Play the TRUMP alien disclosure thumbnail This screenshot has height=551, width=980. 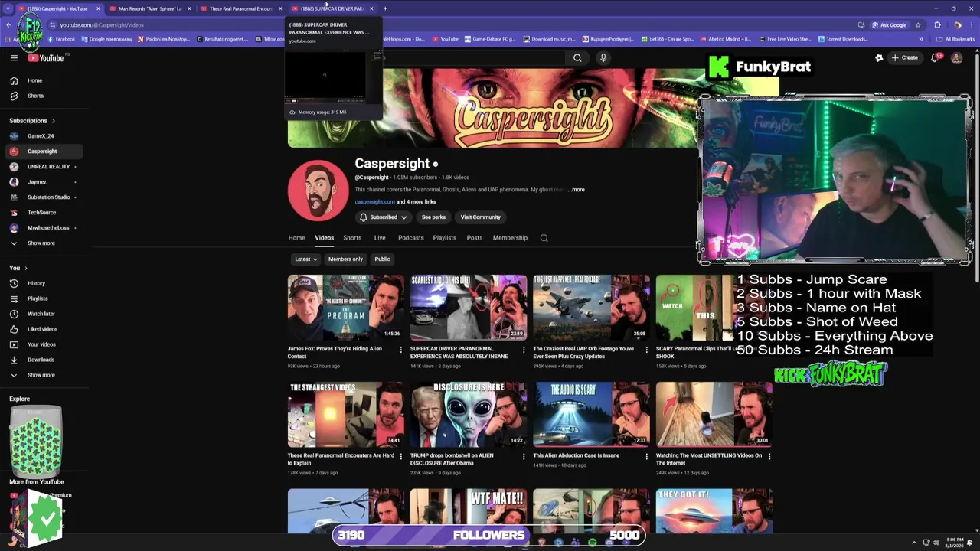tap(469, 415)
